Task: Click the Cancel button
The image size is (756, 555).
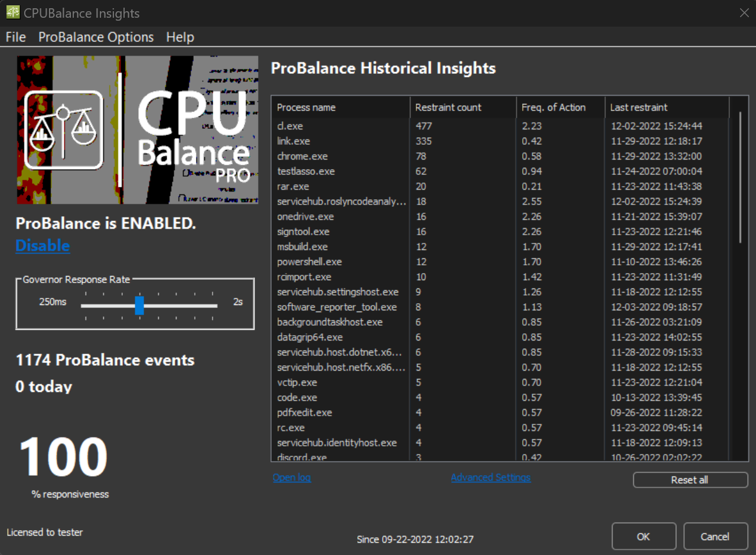Action: point(715,537)
